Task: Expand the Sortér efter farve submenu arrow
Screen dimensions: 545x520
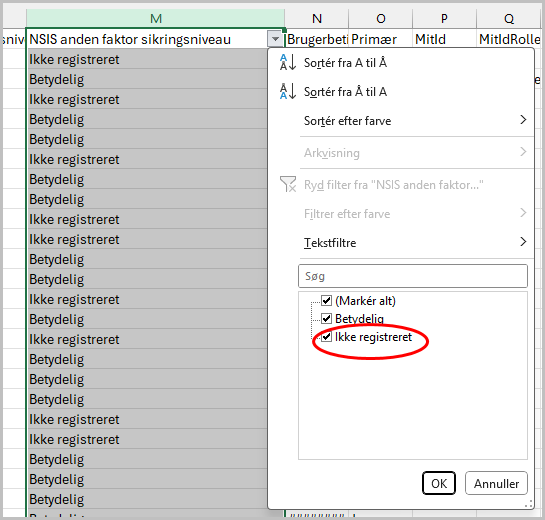Action: click(523, 120)
